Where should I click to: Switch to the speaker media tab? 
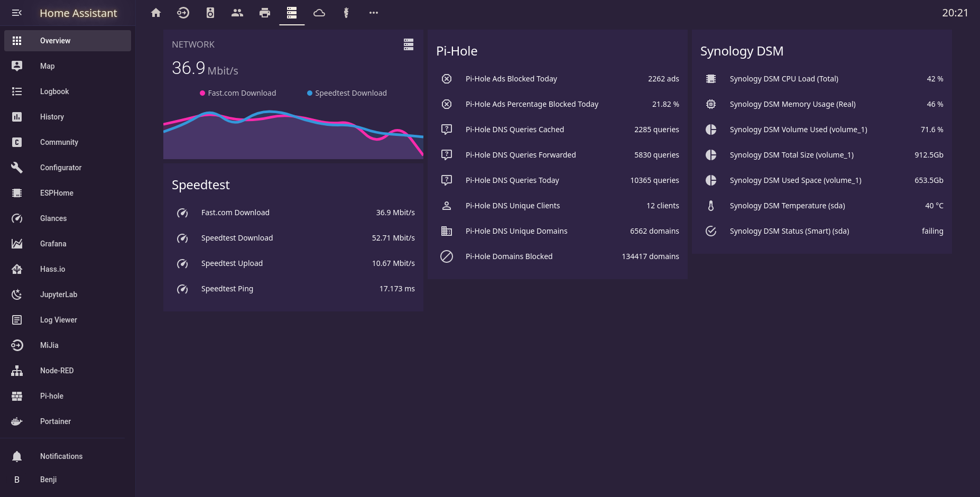(x=210, y=13)
